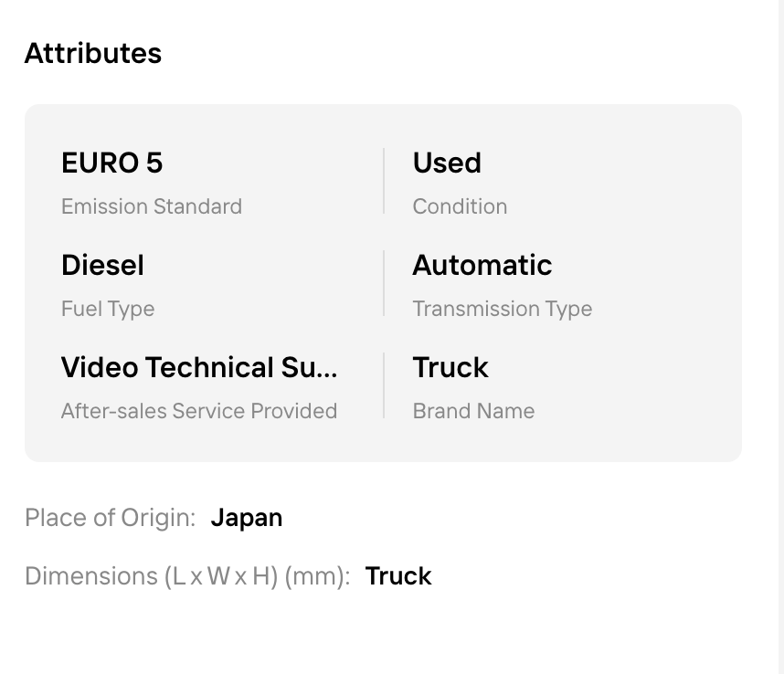Click the vertical scrollbar on right edge

(781, 337)
